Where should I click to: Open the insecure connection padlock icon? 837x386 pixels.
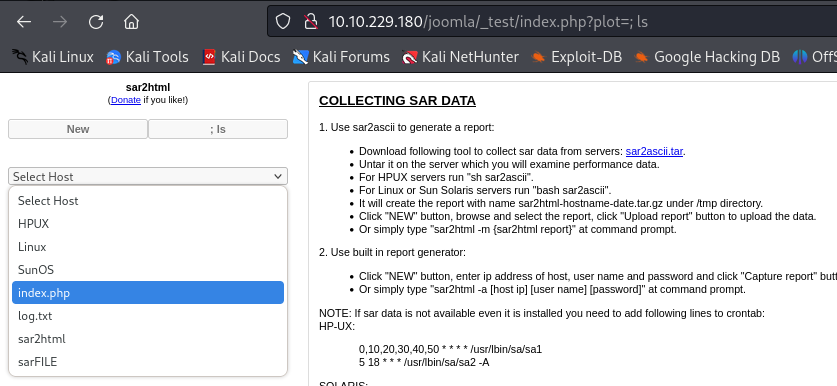pos(310,21)
